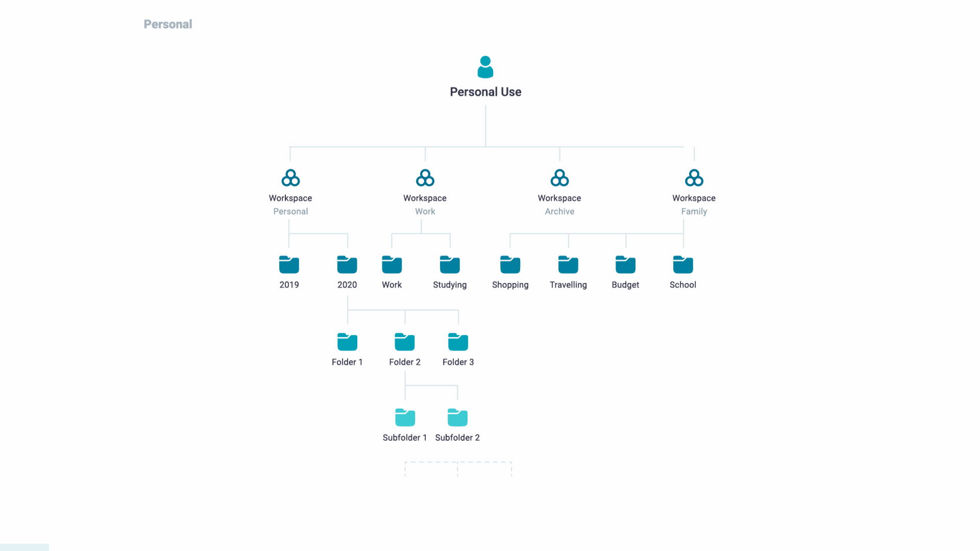Select the Shopping folder item

pyautogui.click(x=510, y=271)
